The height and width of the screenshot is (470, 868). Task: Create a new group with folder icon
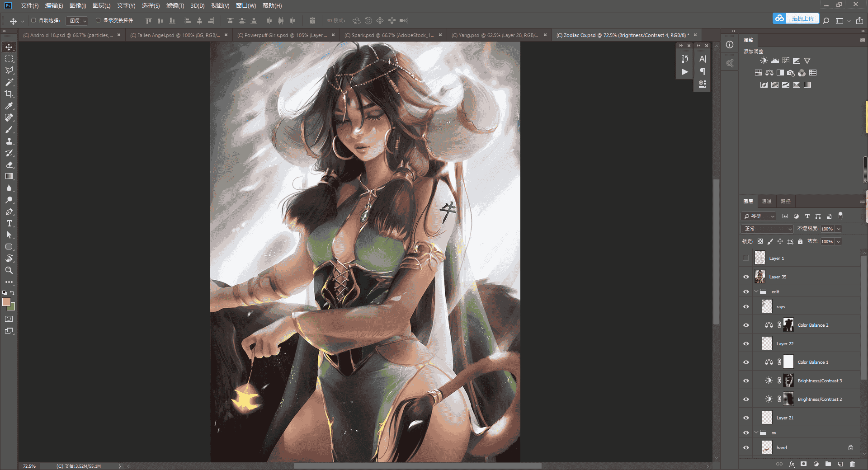pos(828,464)
